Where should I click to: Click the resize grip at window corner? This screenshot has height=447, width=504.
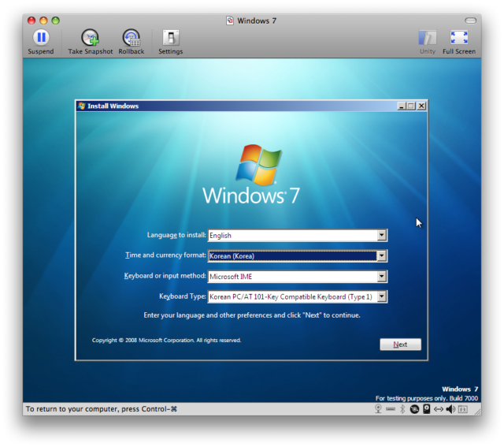click(478, 412)
